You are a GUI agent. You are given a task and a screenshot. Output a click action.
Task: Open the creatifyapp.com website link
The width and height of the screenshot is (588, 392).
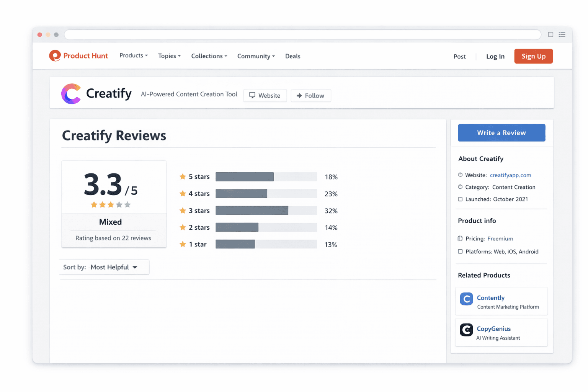(x=510, y=175)
